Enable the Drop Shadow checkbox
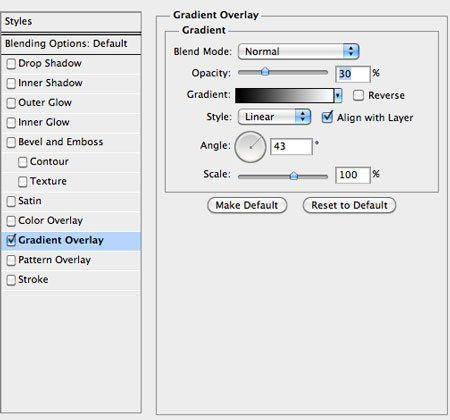 pyautogui.click(x=11, y=64)
